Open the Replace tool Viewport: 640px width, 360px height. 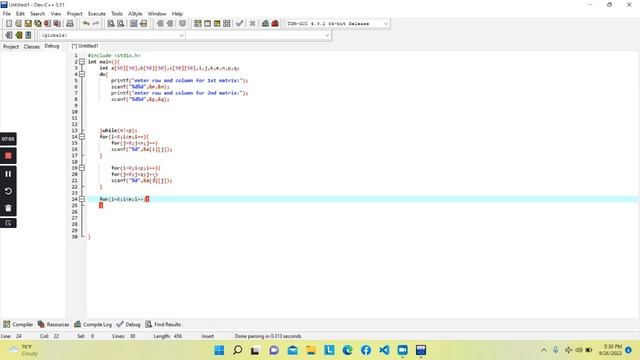coord(120,24)
